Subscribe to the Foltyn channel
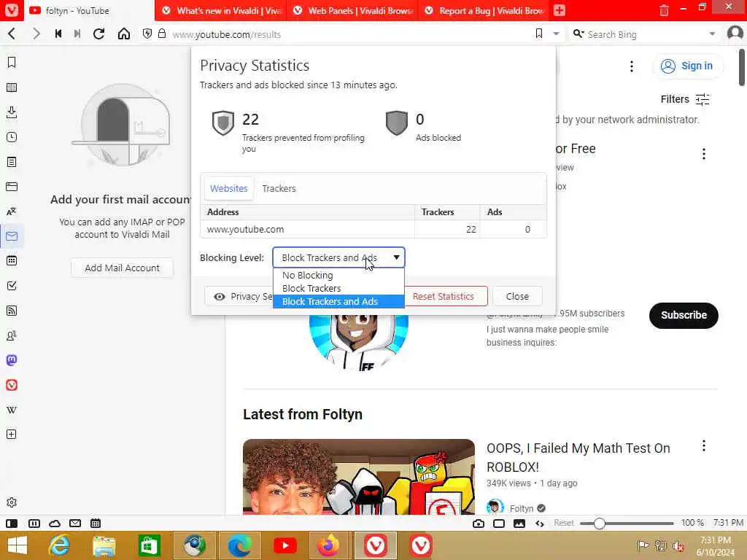 [x=684, y=315]
